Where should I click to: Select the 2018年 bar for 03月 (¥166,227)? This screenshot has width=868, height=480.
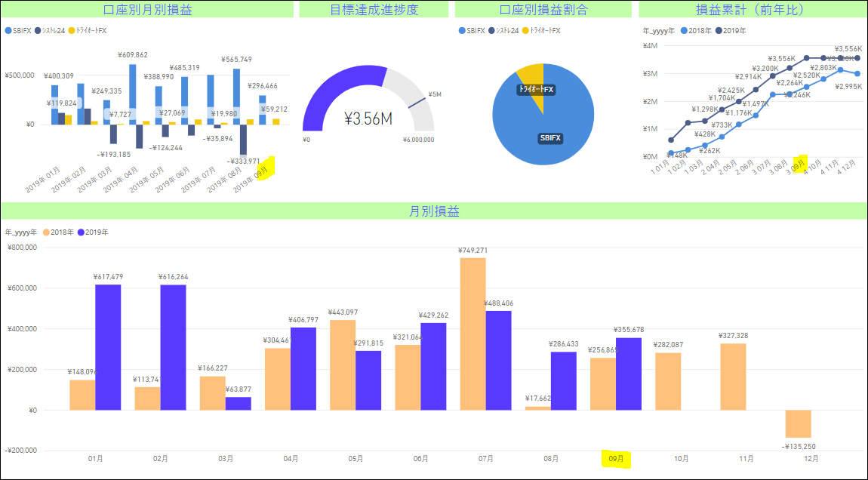[x=213, y=393]
